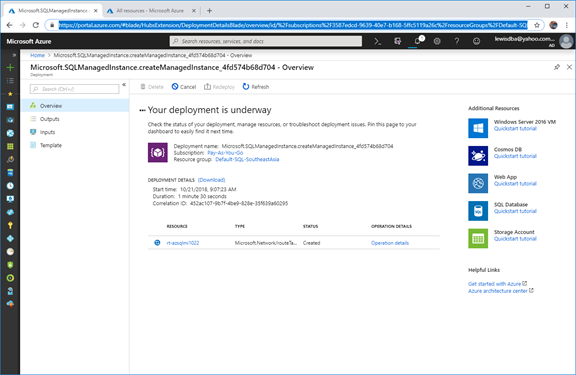Click the global resource search bar
The width and height of the screenshot is (576, 375).
pyautogui.click(x=266, y=41)
